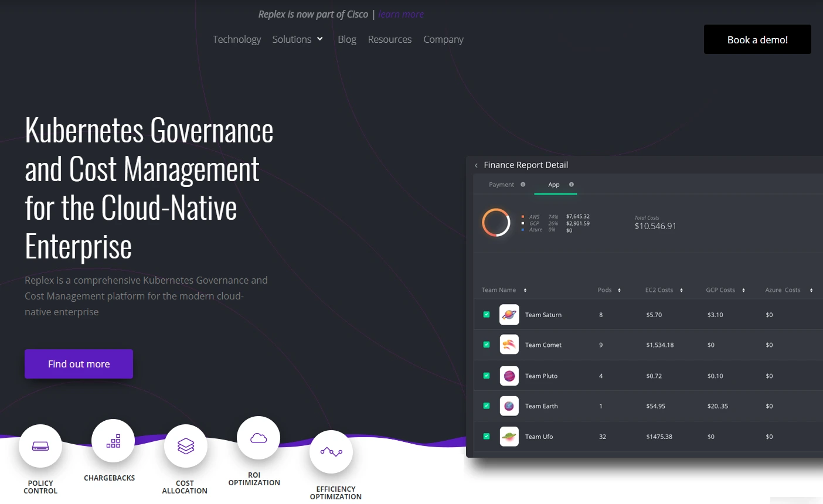
Task: Select the Team Saturn name text
Action: coord(543,315)
